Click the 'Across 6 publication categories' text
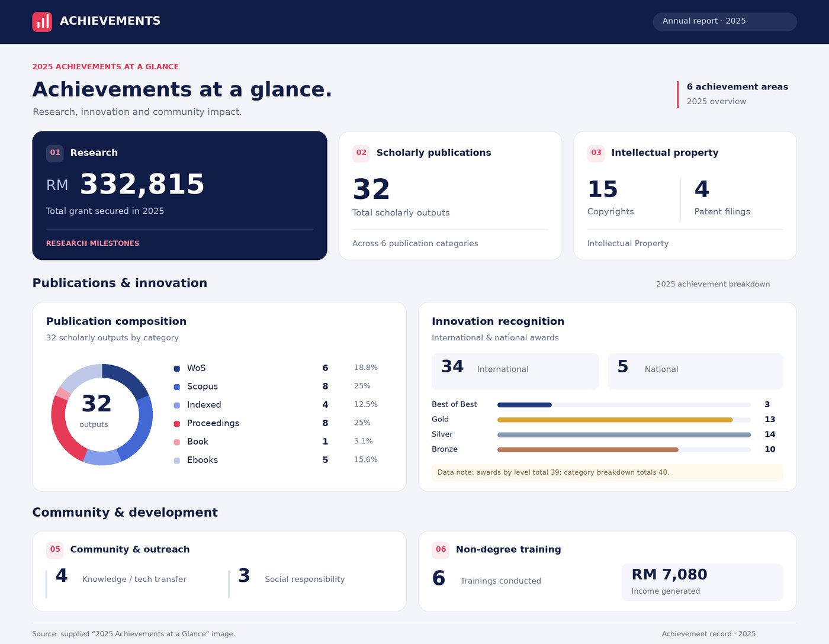This screenshot has height=644, width=829. (415, 243)
